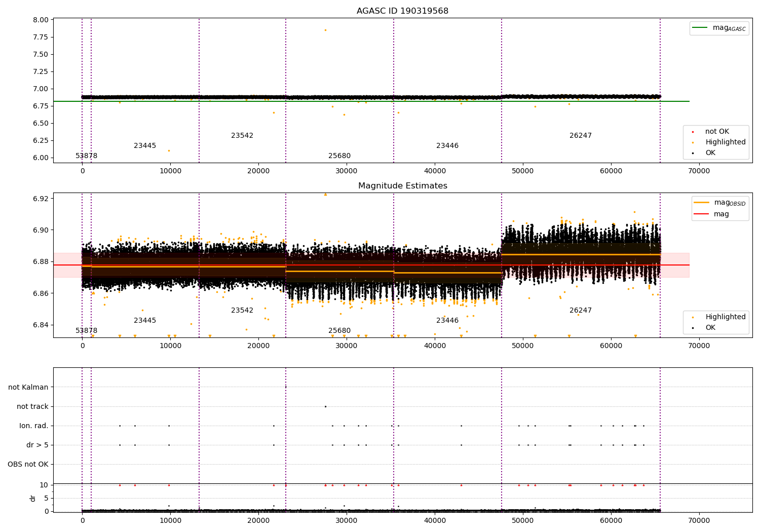Click the 'not OK' legend entry
The height and width of the screenshot is (532, 760).
[x=717, y=132]
